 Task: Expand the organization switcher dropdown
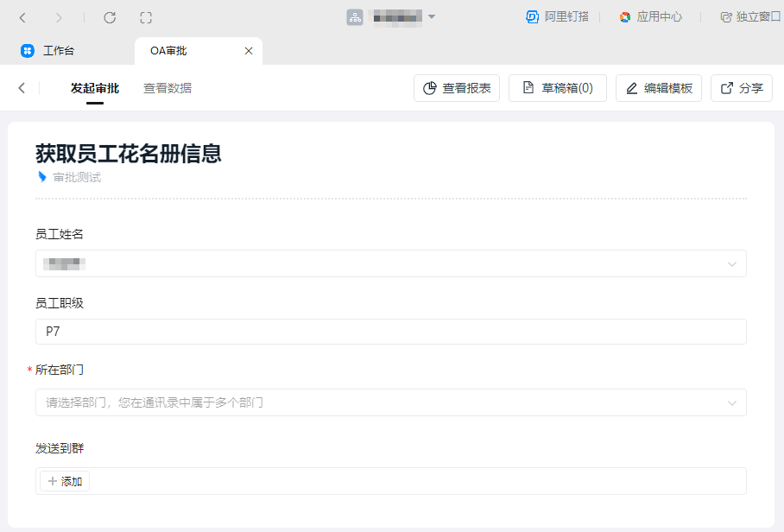(x=432, y=16)
